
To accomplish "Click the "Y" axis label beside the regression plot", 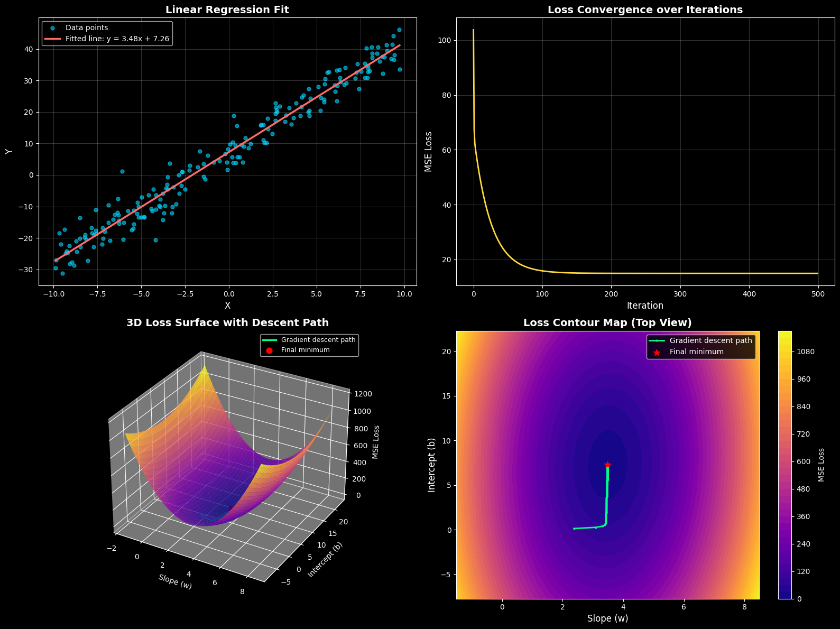I will pyautogui.click(x=8, y=152).
